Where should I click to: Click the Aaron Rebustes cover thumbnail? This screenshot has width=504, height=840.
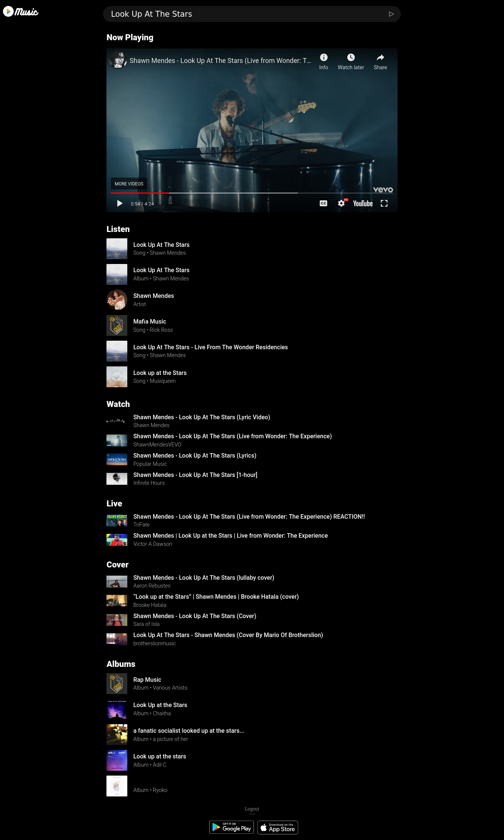(117, 582)
